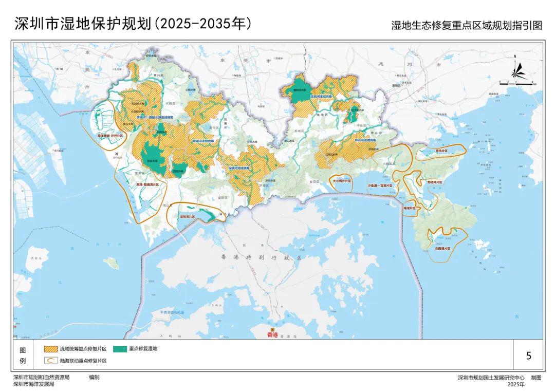
Task: Click the 龙岐湾片区 label
Action: coord(435,181)
